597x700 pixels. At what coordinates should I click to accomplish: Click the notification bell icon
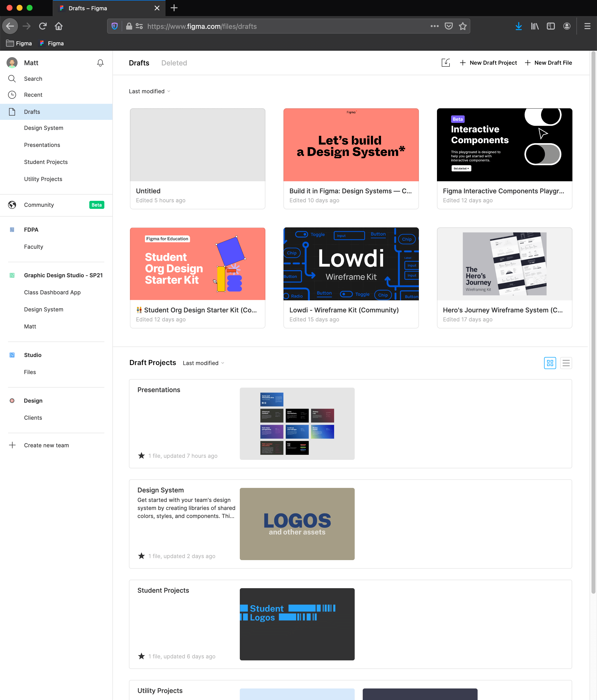click(x=101, y=63)
